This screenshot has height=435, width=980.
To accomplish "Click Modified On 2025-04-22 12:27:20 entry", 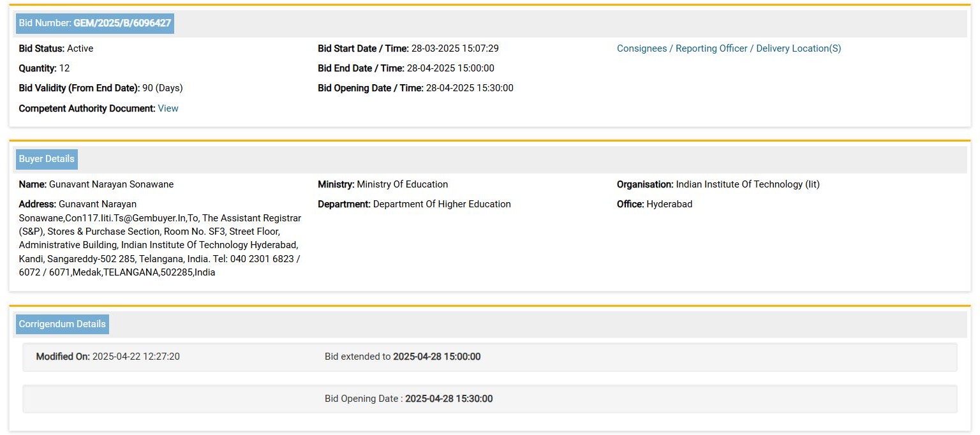I will 108,357.
